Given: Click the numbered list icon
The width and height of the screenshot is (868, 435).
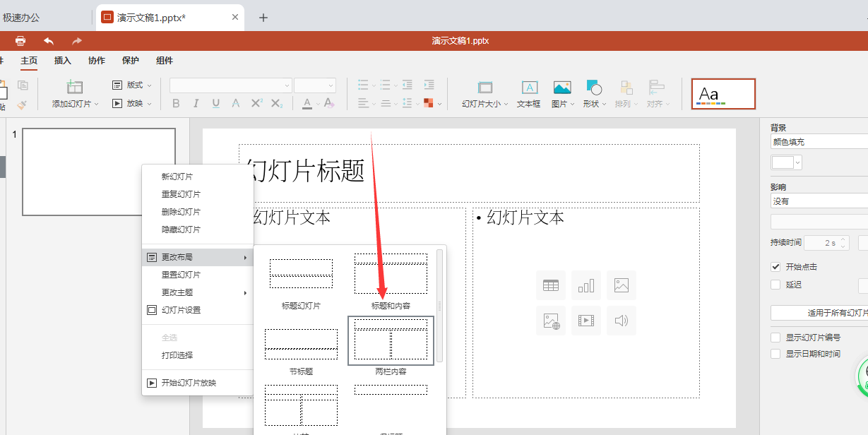Looking at the screenshot, I should tap(385, 85).
